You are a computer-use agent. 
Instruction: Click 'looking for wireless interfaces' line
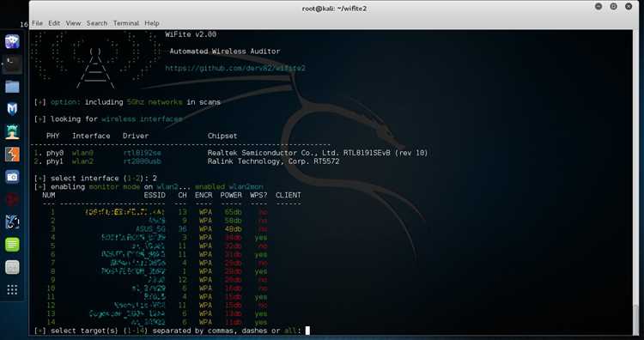pyautogui.click(x=108, y=119)
